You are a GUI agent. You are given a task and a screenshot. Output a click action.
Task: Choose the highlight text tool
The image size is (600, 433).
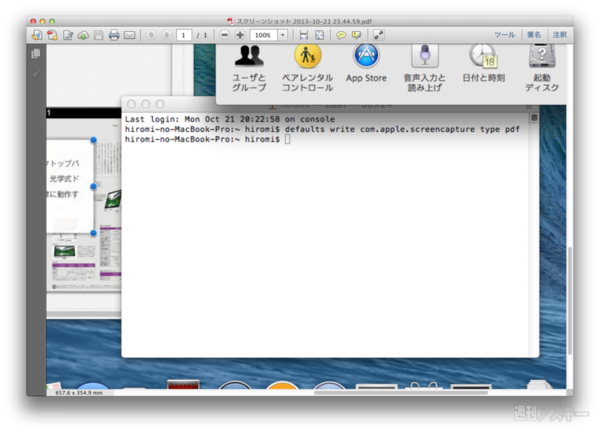tap(357, 35)
